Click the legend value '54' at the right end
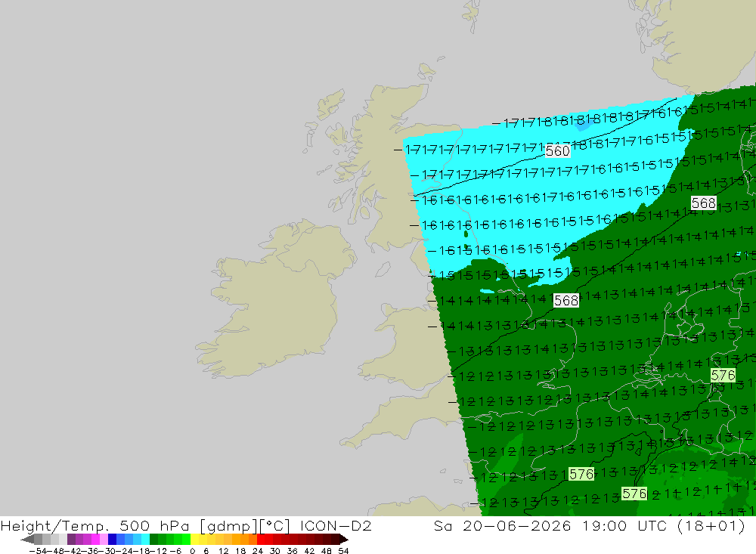This screenshot has width=756, height=554. pyautogui.click(x=343, y=551)
